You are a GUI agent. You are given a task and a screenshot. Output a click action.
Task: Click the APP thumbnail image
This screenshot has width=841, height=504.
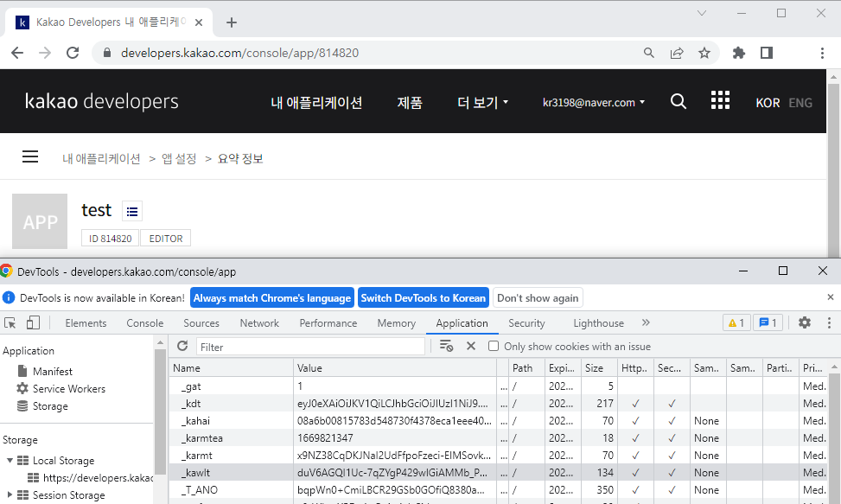click(x=40, y=221)
